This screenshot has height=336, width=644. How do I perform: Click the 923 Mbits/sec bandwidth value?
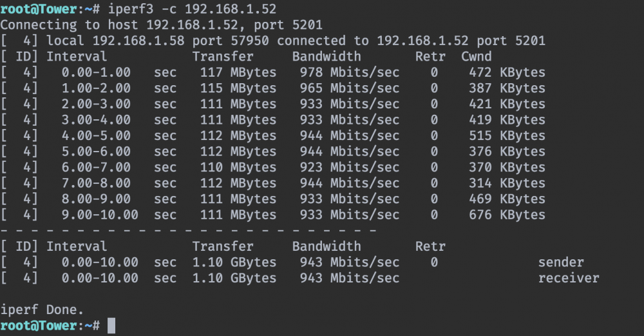[x=350, y=168]
